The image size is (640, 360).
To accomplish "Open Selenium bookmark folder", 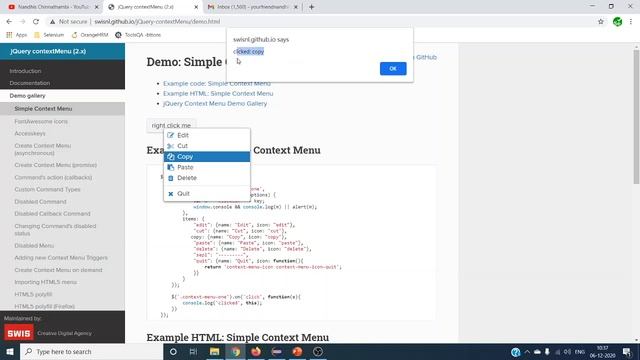I will (49, 35).
